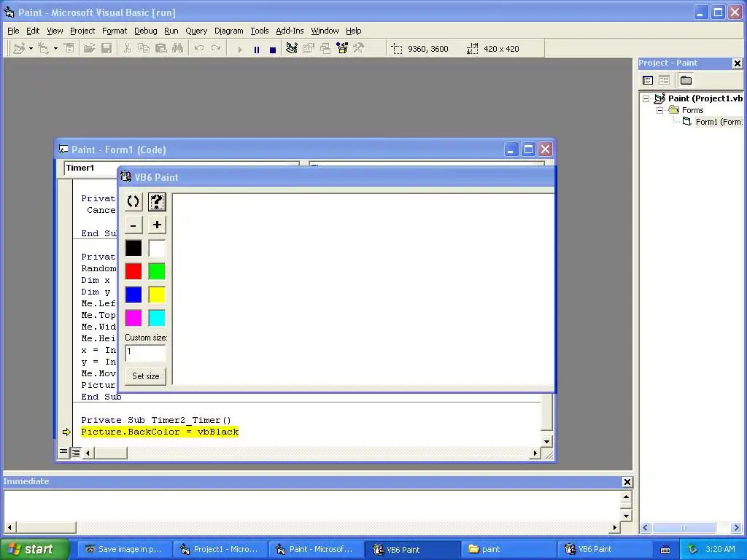
Task: Click the minus button to decrease brush size
Action: click(133, 225)
